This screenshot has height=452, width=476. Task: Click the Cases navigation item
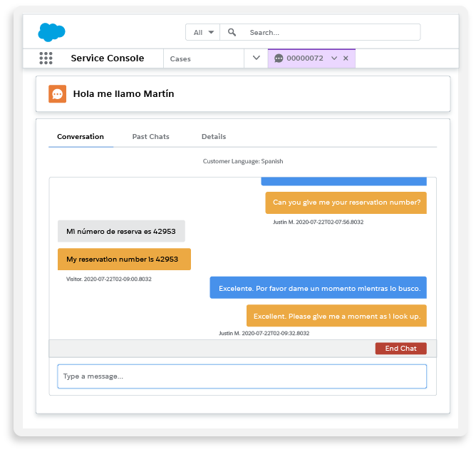[x=180, y=59]
